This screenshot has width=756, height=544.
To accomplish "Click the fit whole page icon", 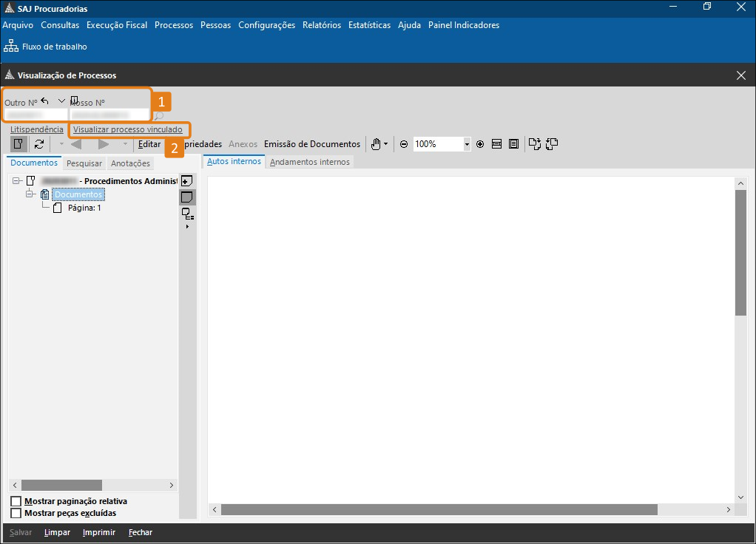I will point(513,144).
